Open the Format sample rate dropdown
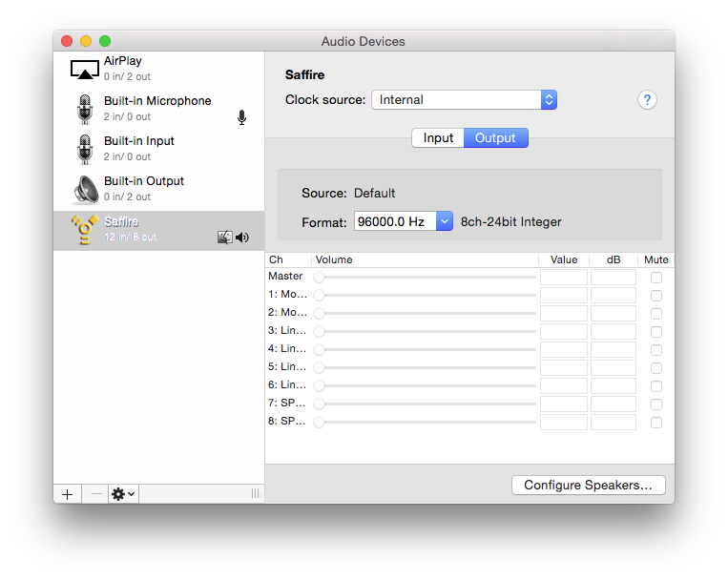The height and width of the screenshot is (580, 728). (x=445, y=221)
